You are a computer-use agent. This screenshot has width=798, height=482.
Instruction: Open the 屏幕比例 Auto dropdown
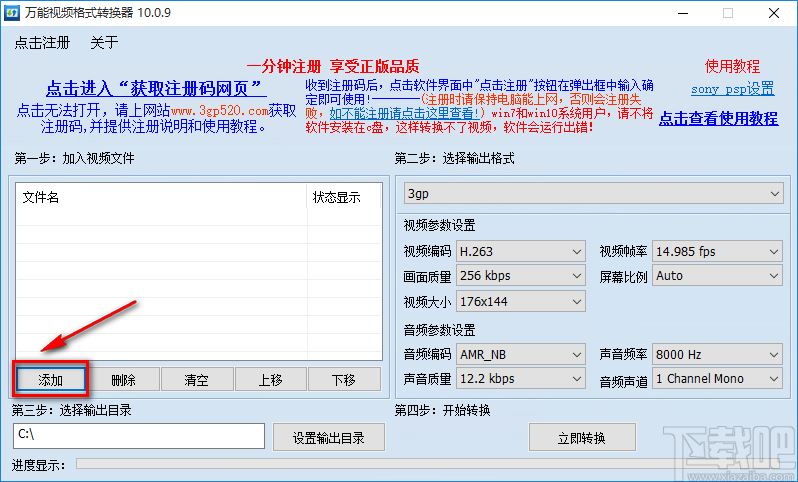717,276
